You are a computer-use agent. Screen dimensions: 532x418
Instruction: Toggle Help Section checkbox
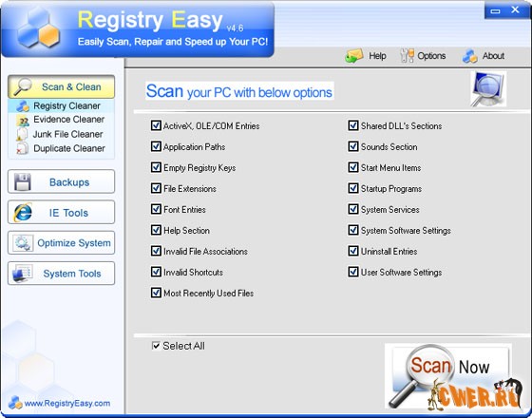pos(156,230)
